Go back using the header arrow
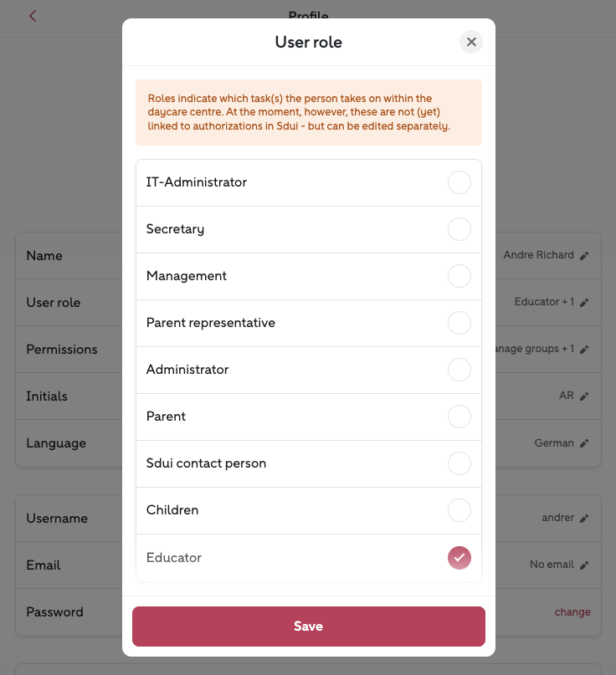The image size is (616, 675). pos(33,16)
